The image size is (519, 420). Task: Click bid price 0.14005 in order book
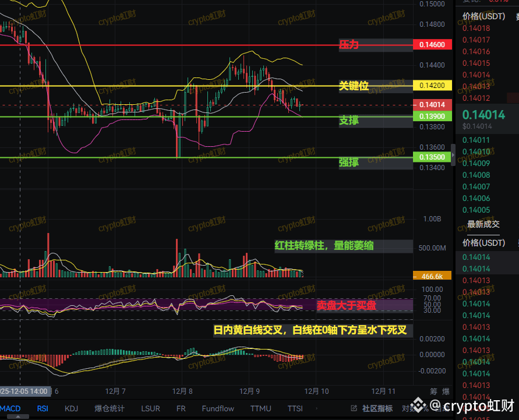(x=476, y=210)
